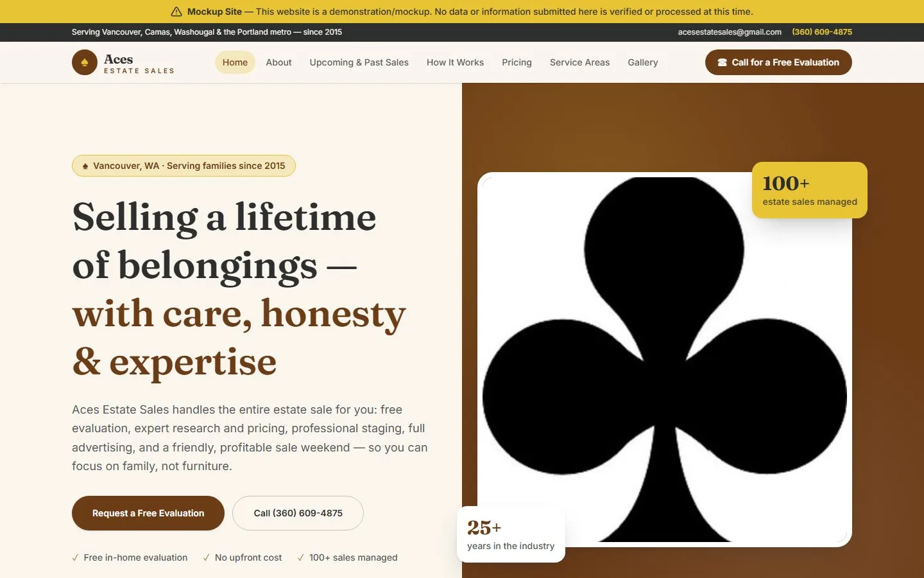Open the Home nav tab
This screenshot has width=924, height=578.
click(x=235, y=62)
